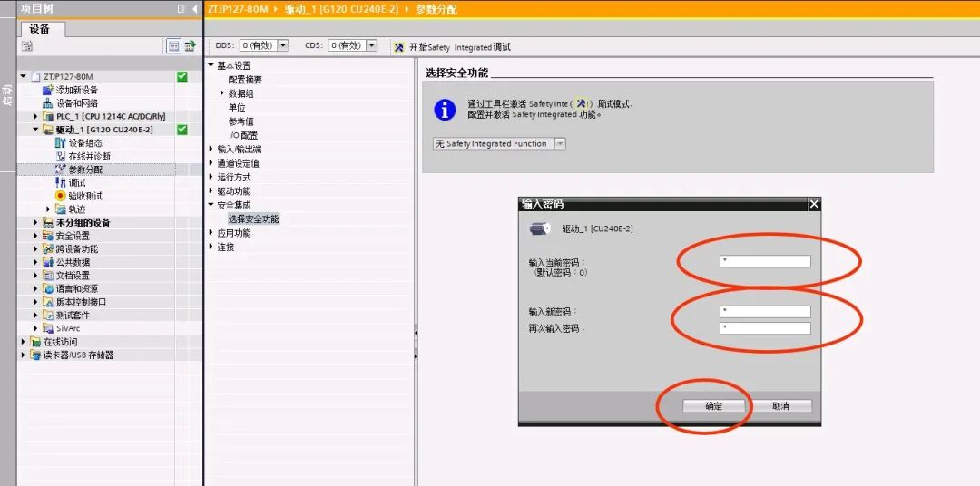Click the green-arrow icon beside the table view icon
Viewport: 980px width, 486px height.
190,45
